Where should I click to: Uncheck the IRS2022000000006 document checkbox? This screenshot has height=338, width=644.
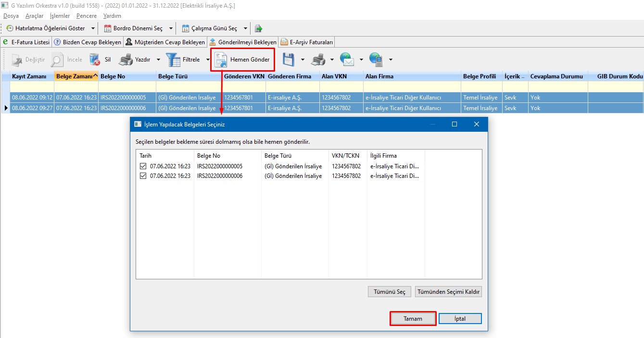(x=143, y=176)
